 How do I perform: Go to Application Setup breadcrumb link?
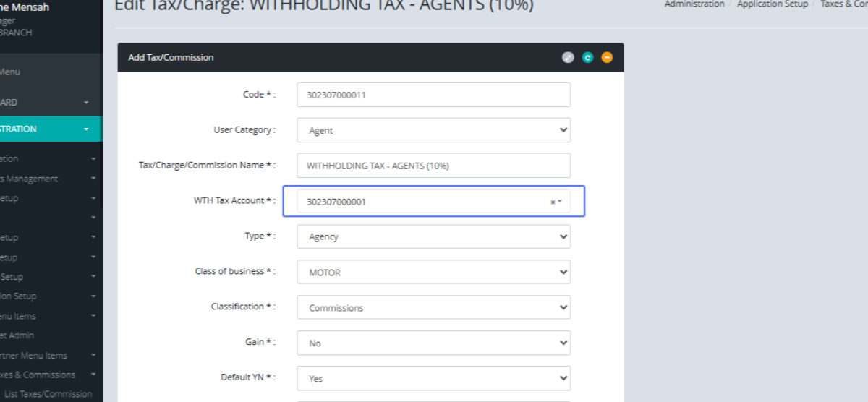(x=772, y=4)
